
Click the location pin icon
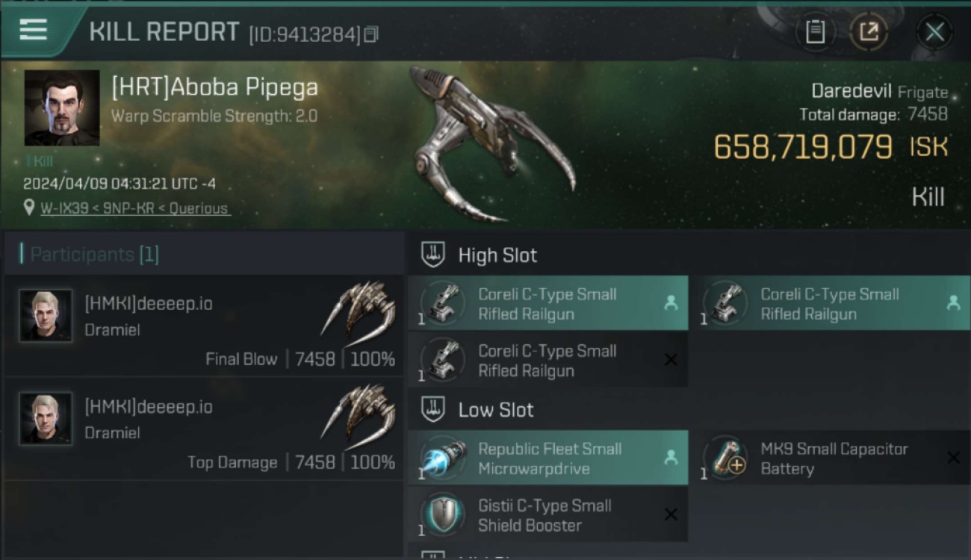click(29, 208)
